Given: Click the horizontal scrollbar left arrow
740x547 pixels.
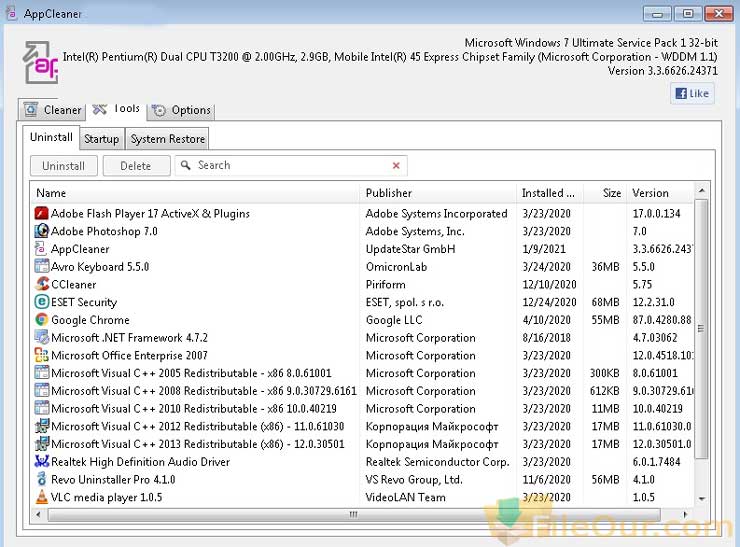Looking at the screenshot, I should coord(38,514).
